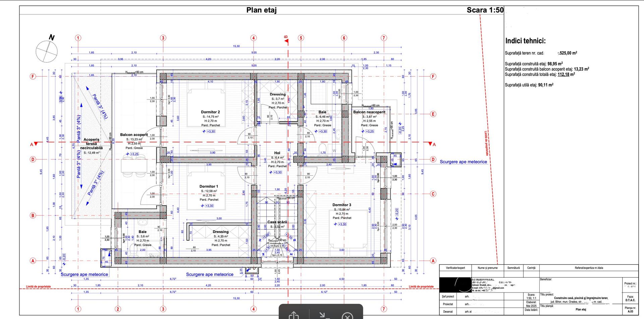Click the Dormitor 2 room label
Screen dimensions: 644x319
pos(210,112)
